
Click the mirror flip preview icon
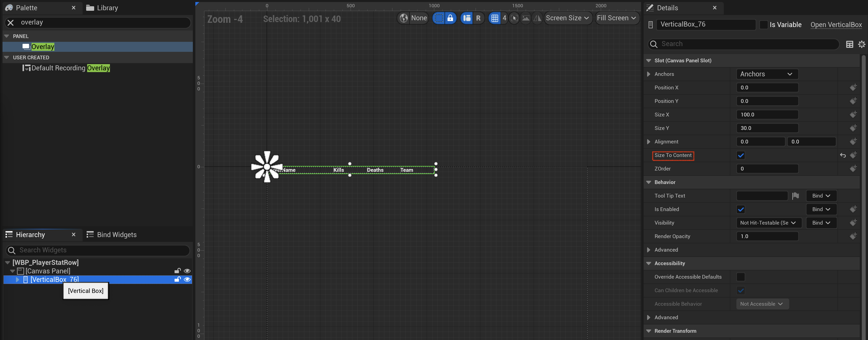click(x=537, y=18)
